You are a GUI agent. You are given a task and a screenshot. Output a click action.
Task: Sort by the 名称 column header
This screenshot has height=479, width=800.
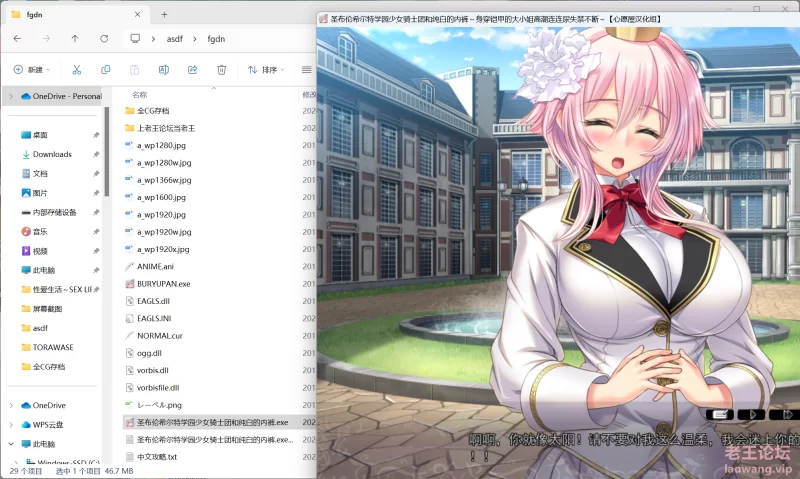(140, 95)
